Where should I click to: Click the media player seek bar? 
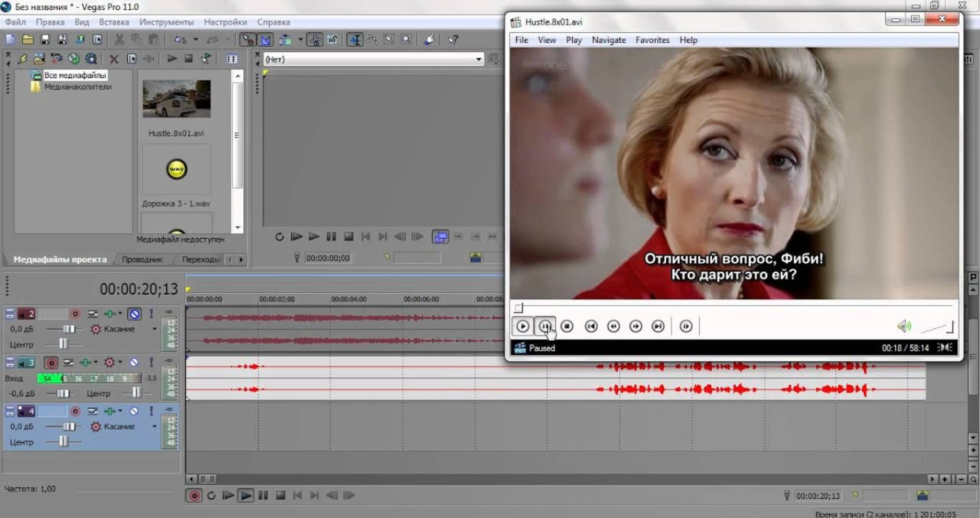point(733,307)
